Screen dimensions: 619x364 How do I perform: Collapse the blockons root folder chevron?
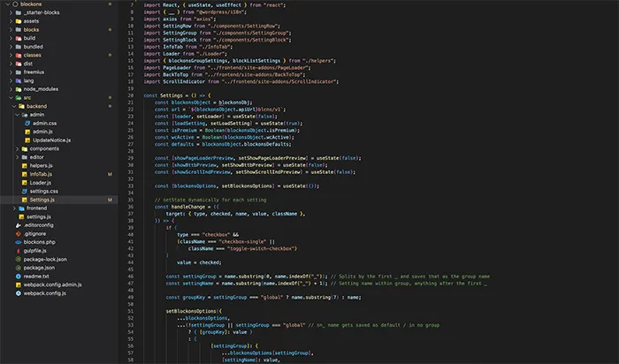[7, 4]
